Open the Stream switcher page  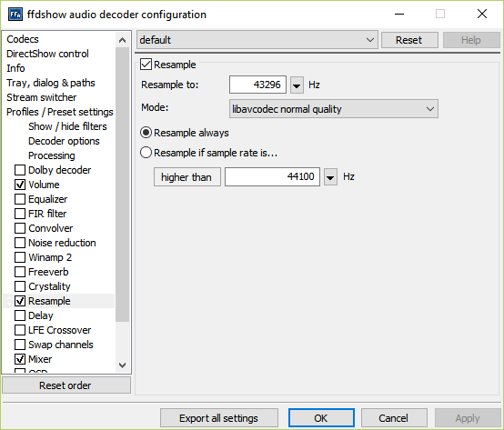[42, 97]
